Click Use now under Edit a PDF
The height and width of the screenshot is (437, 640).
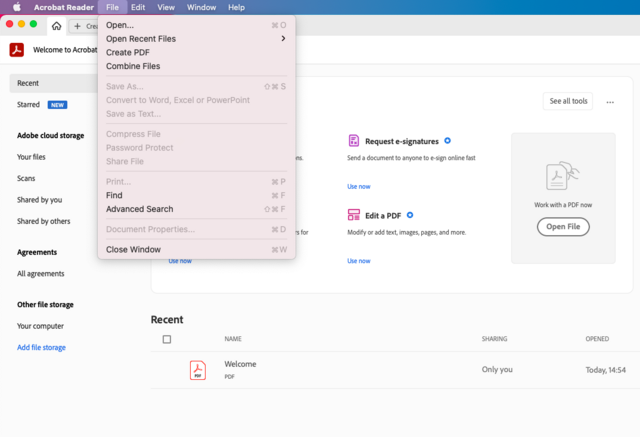point(359,261)
